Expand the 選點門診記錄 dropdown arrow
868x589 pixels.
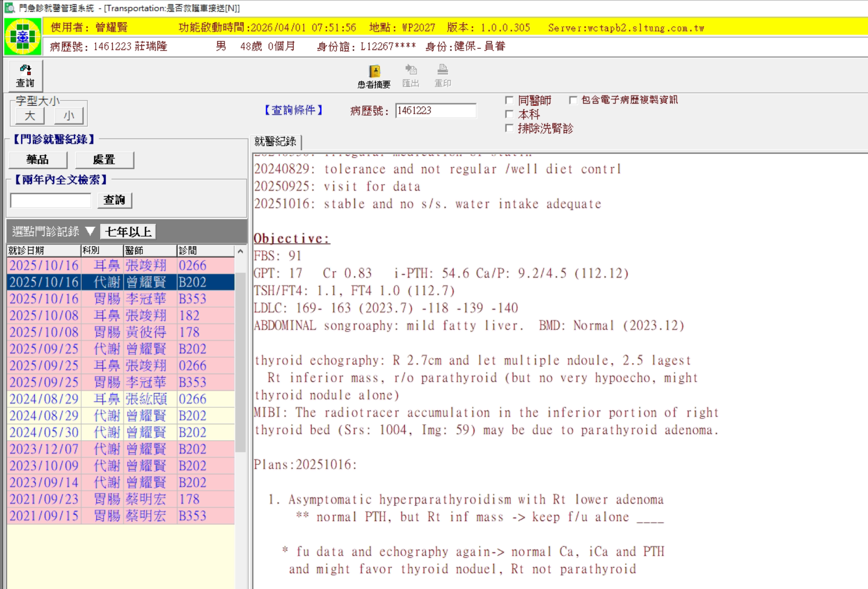90,231
